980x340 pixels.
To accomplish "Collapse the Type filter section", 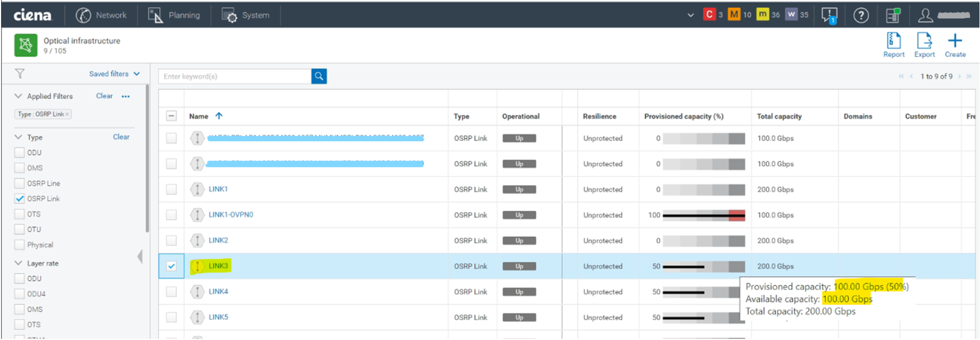I will click(18, 137).
